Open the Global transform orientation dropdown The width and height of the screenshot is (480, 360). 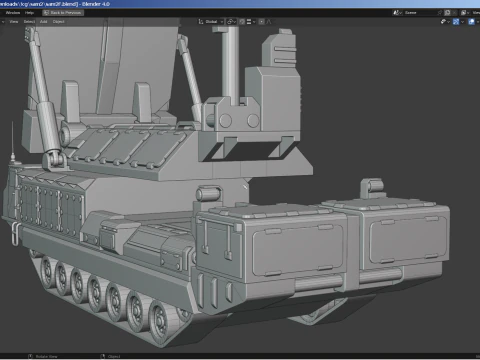pyautogui.click(x=211, y=22)
